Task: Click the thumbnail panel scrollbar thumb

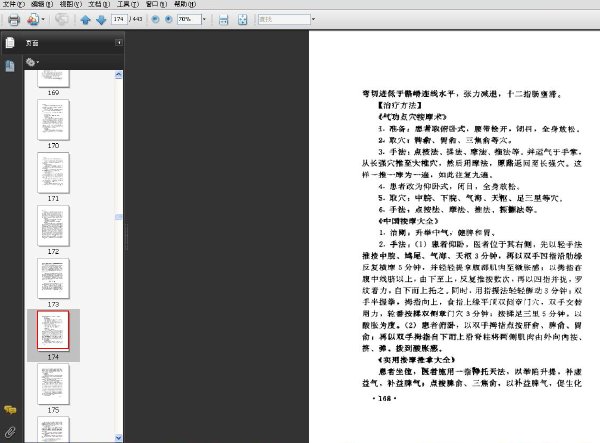Action: click(119, 217)
